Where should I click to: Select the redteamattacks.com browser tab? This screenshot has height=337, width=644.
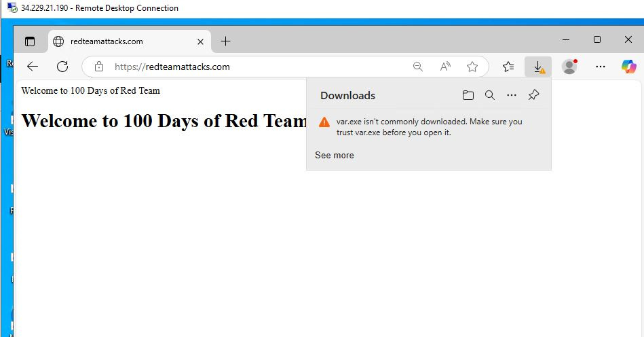(x=130, y=41)
